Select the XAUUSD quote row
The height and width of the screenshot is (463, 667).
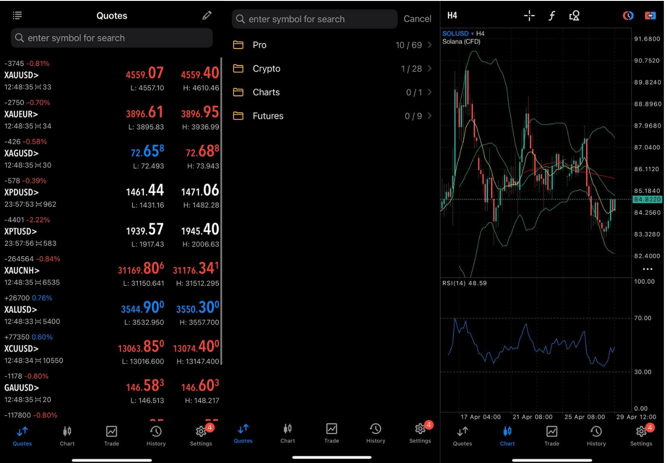tap(111, 76)
